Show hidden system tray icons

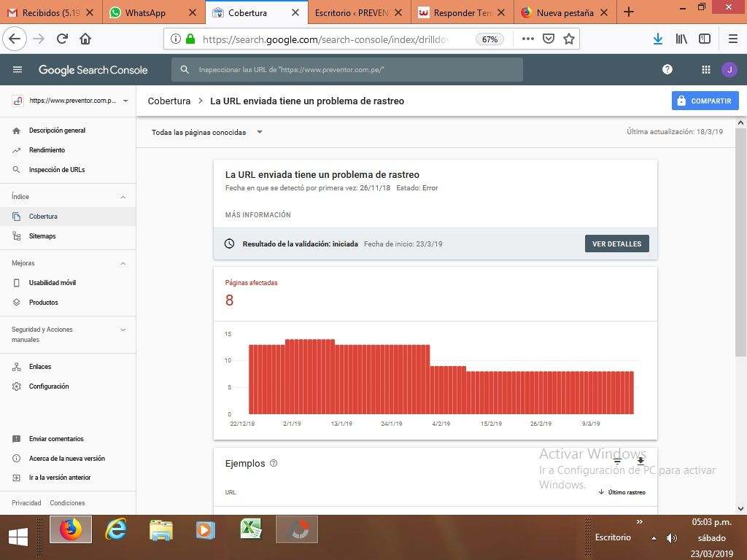pyautogui.click(x=654, y=538)
